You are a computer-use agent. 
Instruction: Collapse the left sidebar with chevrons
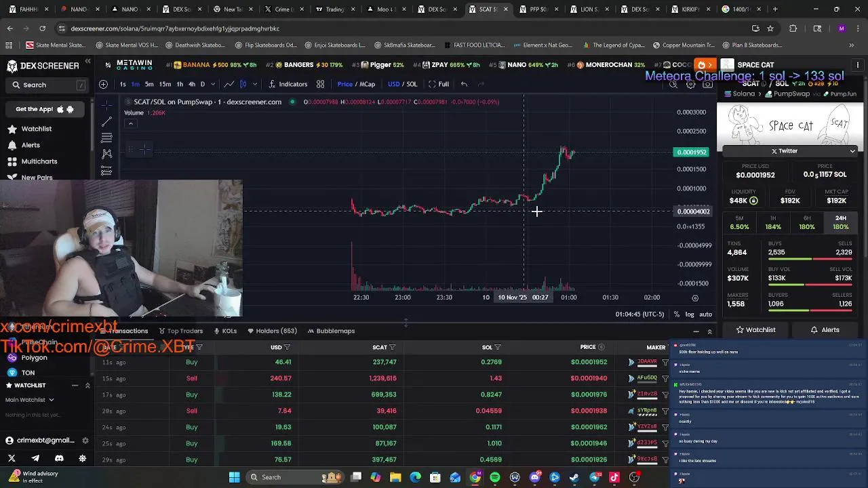pos(87,62)
